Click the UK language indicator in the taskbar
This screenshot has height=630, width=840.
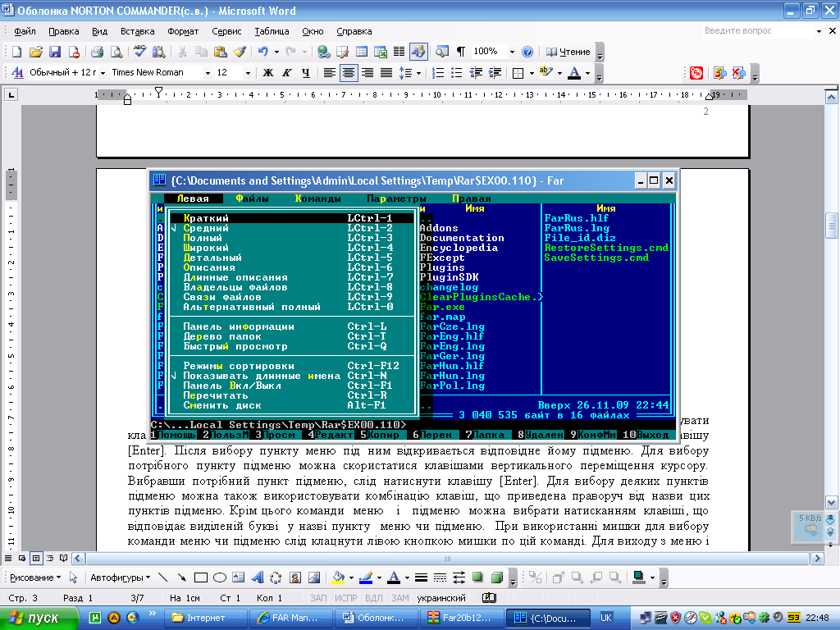(x=606, y=618)
